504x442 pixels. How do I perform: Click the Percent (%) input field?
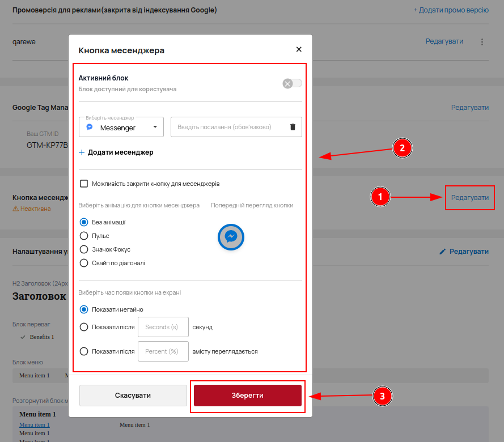coord(163,351)
